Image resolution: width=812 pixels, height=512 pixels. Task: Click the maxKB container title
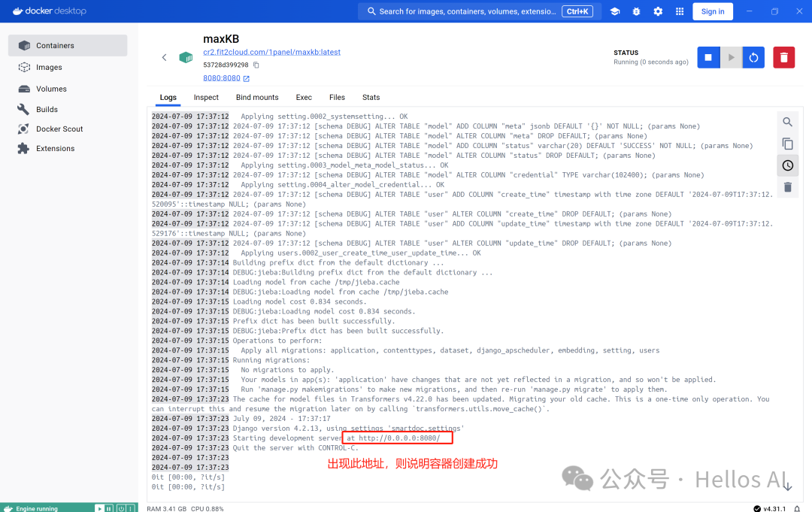pyautogui.click(x=221, y=39)
